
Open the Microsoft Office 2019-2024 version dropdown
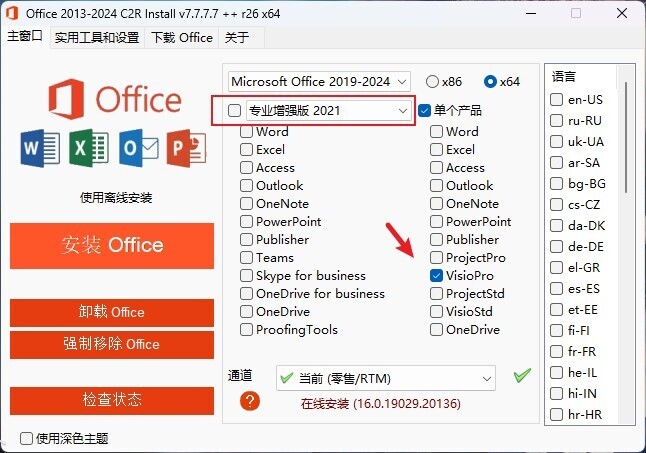tap(319, 82)
